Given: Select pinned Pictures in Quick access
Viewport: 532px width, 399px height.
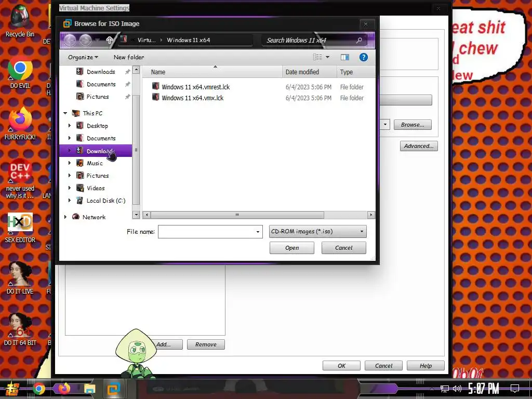Looking at the screenshot, I should [98, 97].
